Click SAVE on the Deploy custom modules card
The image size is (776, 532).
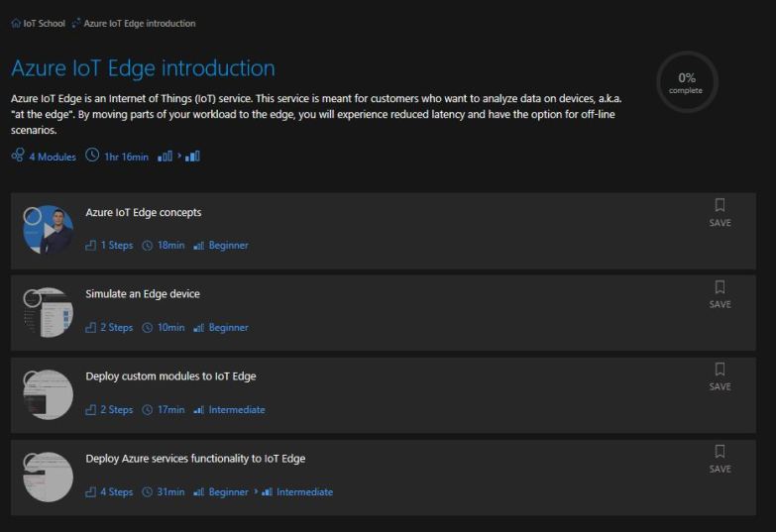point(721,386)
